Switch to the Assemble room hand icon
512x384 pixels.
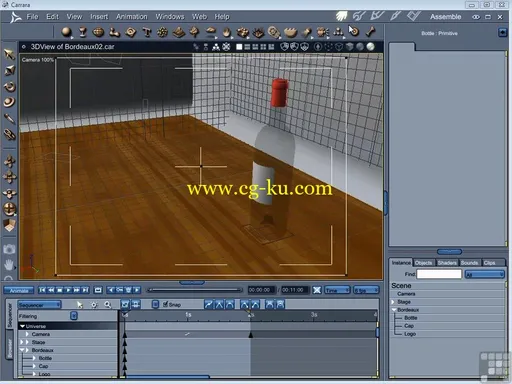point(341,16)
